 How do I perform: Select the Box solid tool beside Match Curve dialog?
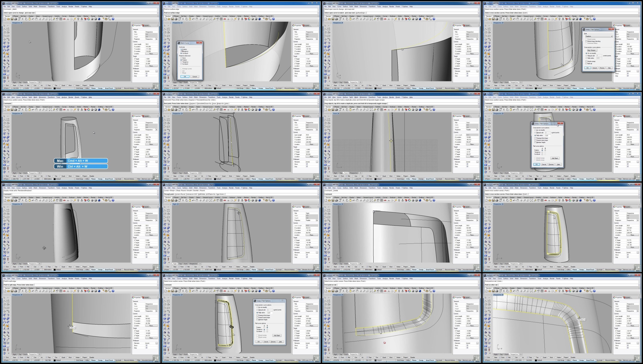(x=165, y=47)
